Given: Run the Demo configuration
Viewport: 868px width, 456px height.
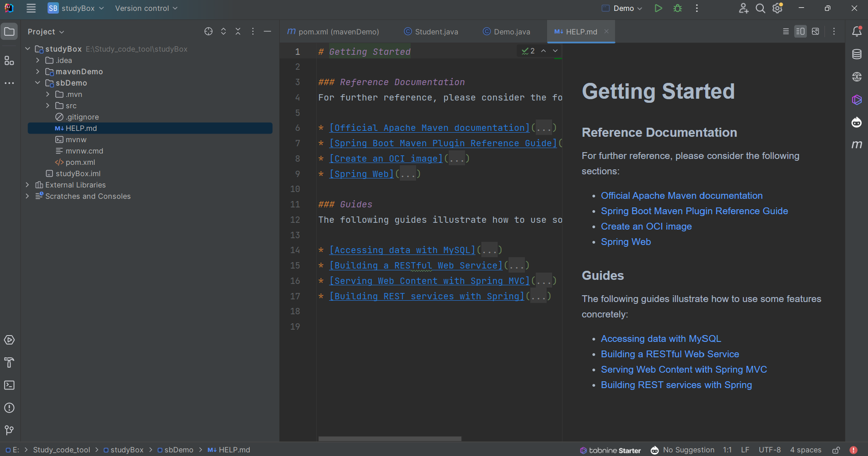Looking at the screenshot, I should (658, 8).
